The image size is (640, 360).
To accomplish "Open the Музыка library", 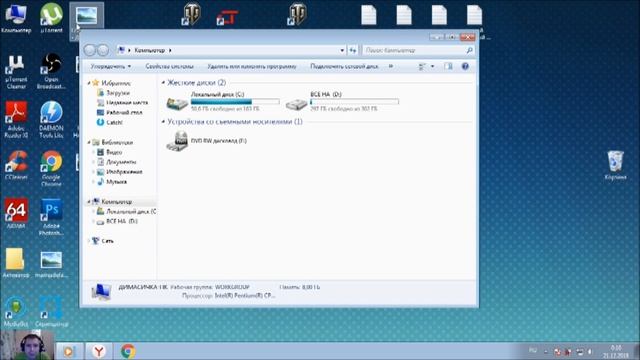I will point(116,182).
